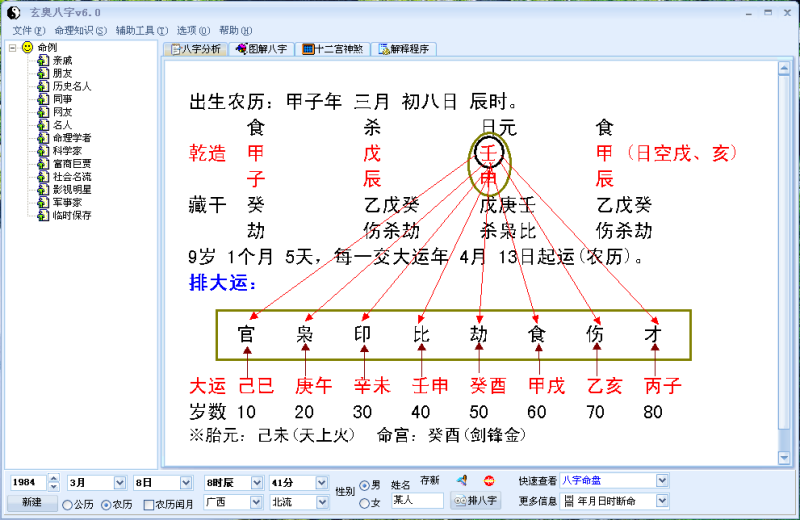Click the red round arrow icon

coord(489,480)
